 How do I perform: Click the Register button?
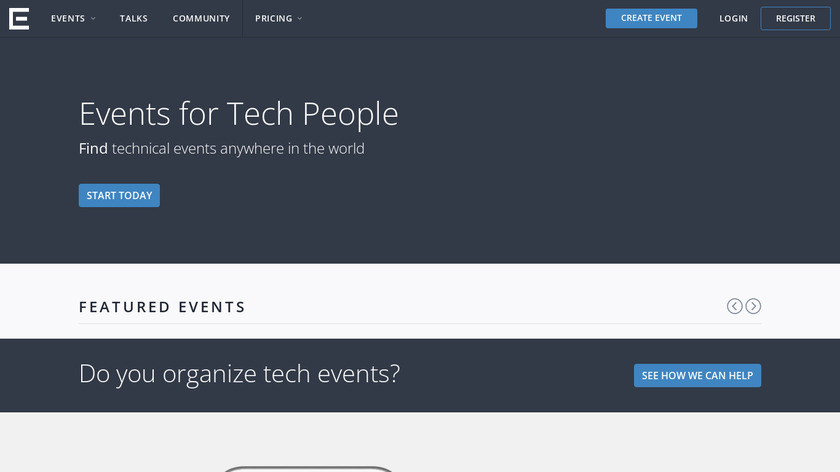point(795,18)
